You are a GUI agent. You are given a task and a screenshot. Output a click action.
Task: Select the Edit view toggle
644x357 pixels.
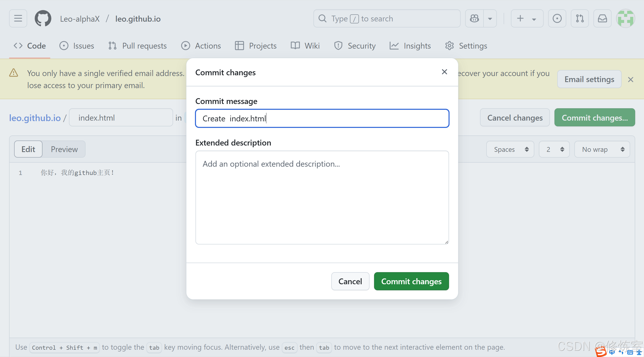click(28, 149)
